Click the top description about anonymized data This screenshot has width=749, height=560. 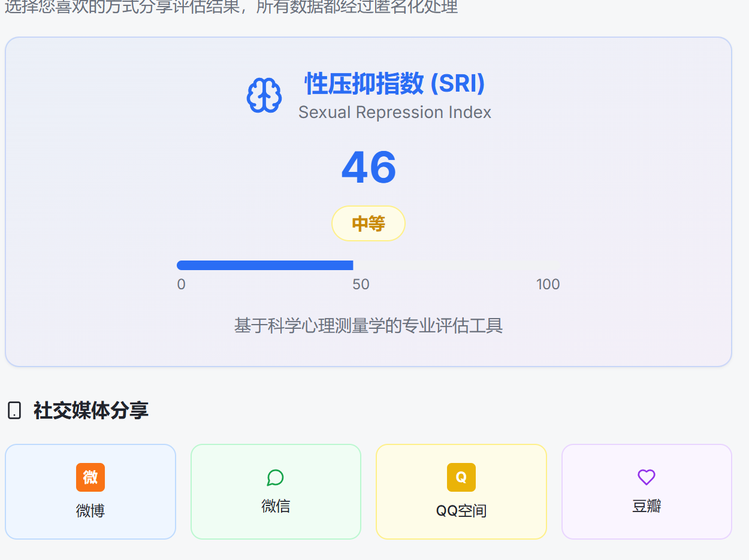[231, 7]
